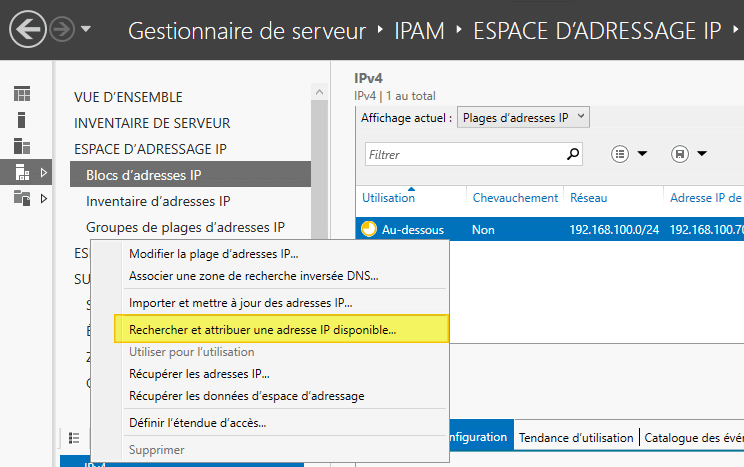Click Gestionnaire de serveur breadcrumb
Viewport: 744px width, 467px height.
(247, 31)
